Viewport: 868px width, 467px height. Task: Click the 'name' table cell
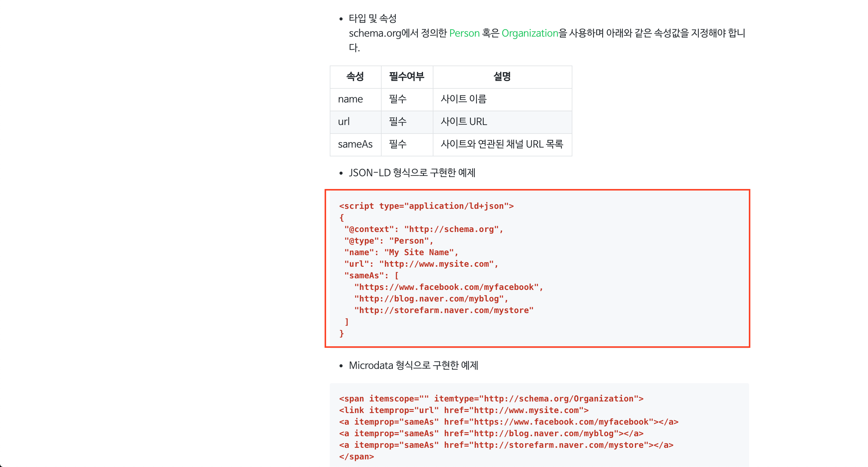pos(355,99)
